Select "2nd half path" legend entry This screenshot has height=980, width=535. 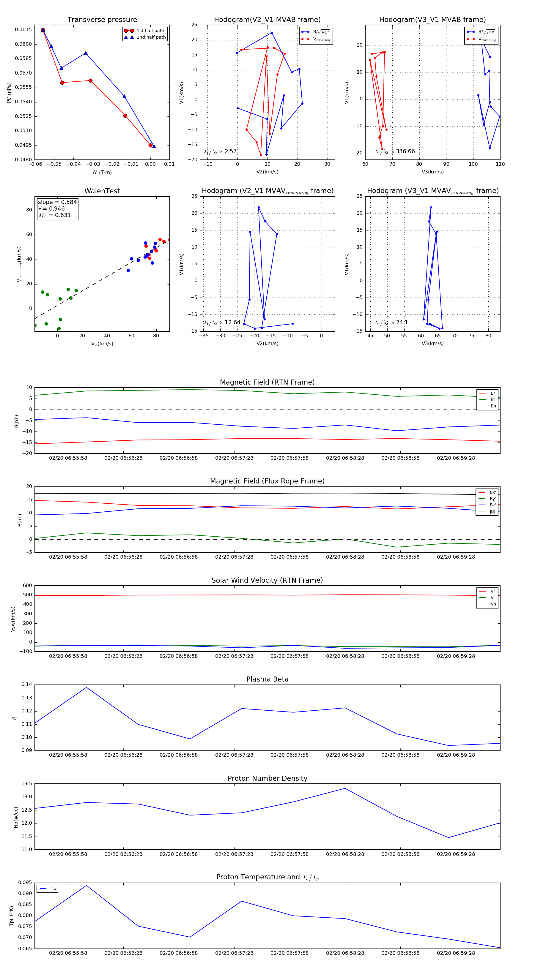pos(145,37)
